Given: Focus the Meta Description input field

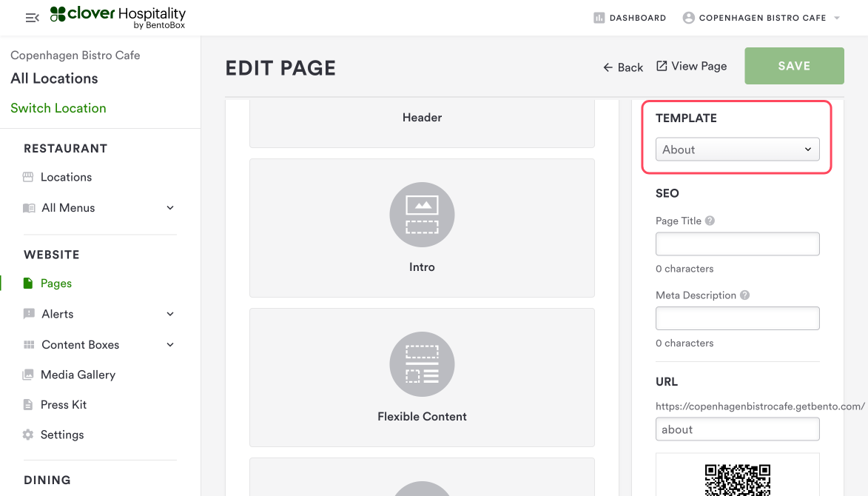Looking at the screenshot, I should coord(737,318).
